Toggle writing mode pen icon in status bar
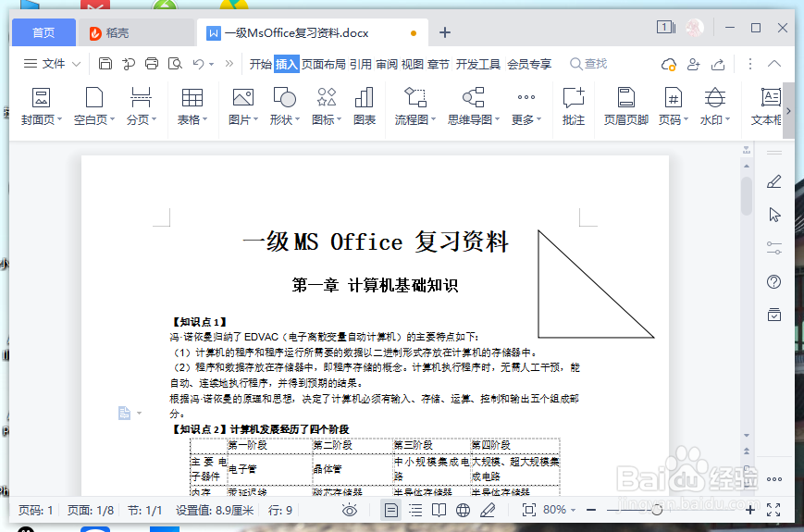The width and height of the screenshot is (804, 532). coord(488,510)
